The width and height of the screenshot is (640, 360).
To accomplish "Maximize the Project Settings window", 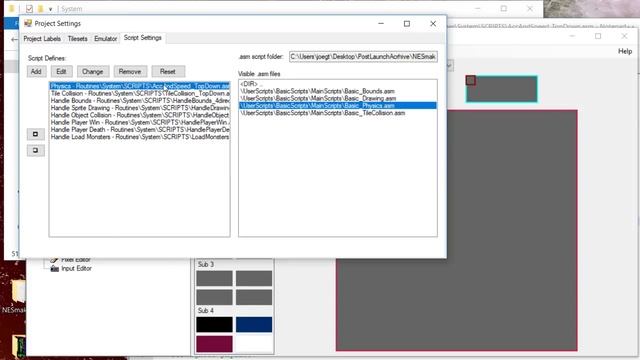I will tap(407, 24).
